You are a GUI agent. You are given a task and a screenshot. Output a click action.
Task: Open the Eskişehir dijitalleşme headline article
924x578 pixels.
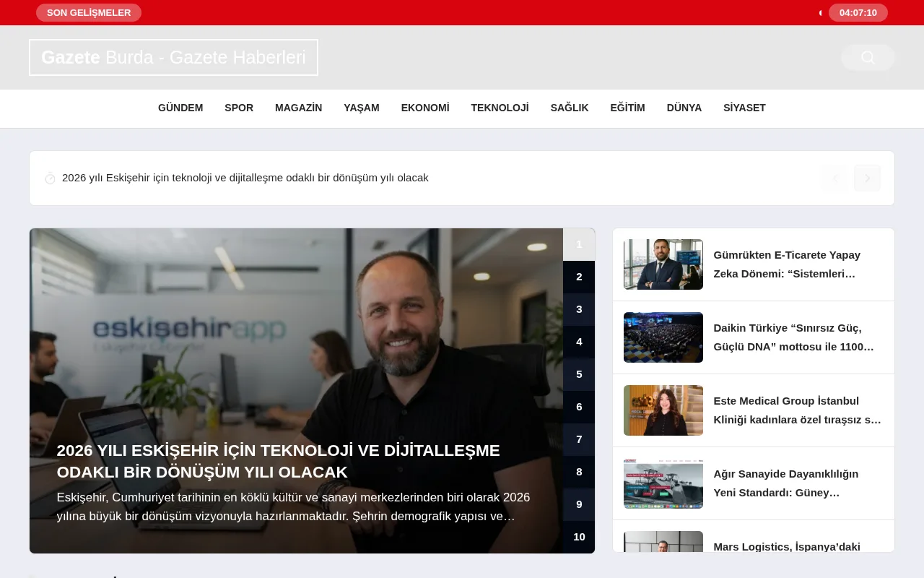point(278,461)
